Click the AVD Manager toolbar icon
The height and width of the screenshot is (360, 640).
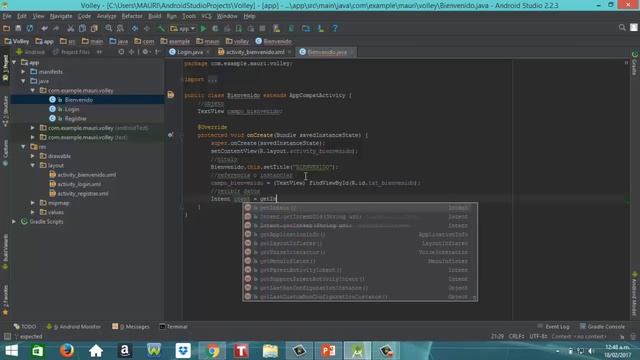(x=277, y=29)
